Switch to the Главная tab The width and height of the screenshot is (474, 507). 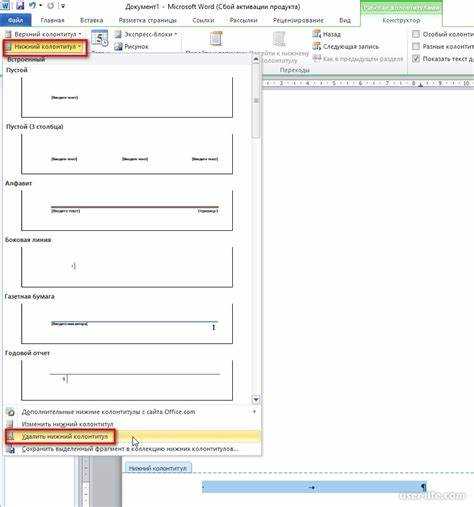tap(52, 20)
